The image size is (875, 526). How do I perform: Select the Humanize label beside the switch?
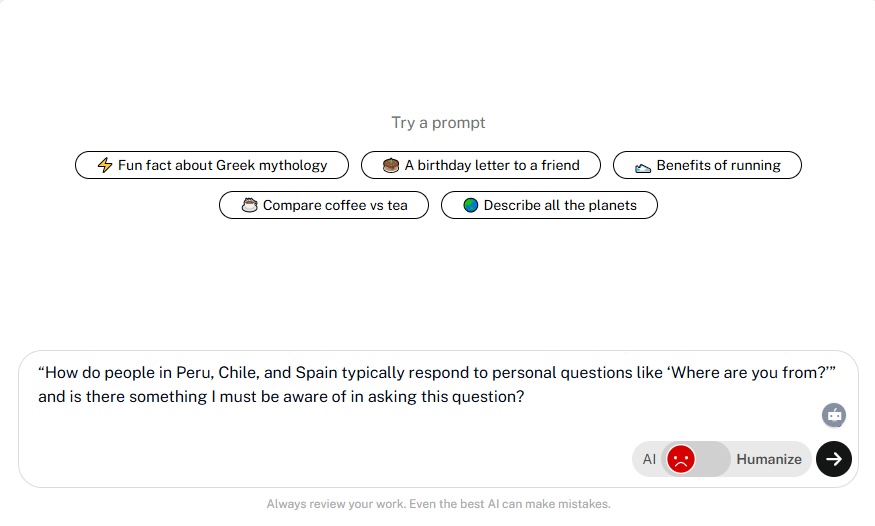[769, 459]
